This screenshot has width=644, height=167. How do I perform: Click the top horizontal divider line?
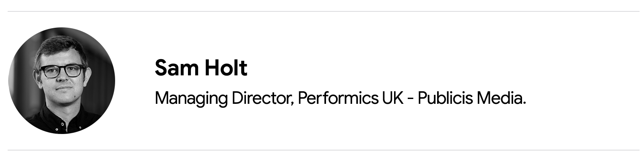(x=324, y=11)
